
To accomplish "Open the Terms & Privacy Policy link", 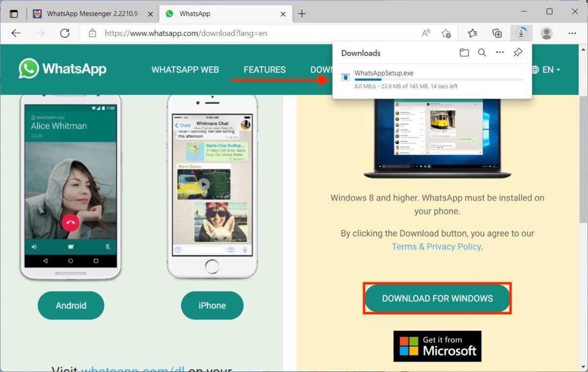I will tap(436, 247).
